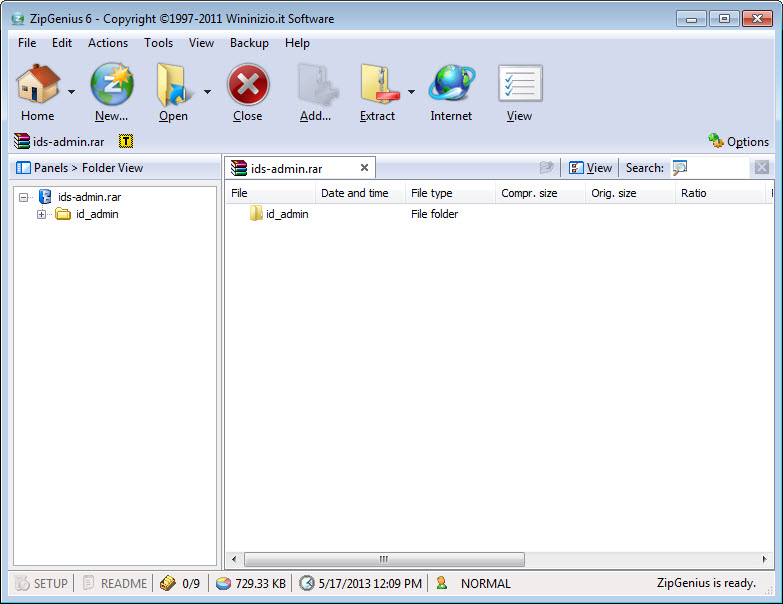This screenshot has height=604, width=783.
Task: Click 0/9 file count status
Action: (x=180, y=584)
